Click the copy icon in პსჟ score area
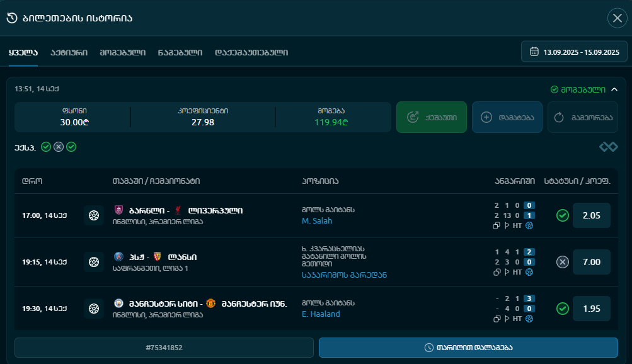This screenshot has height=364, width=632. click(x=497, y=272)
